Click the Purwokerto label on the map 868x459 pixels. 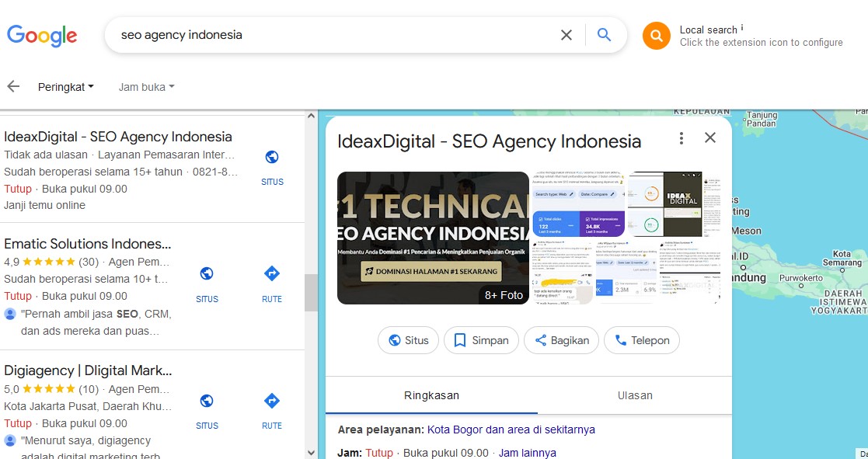[x=801, y=278]
